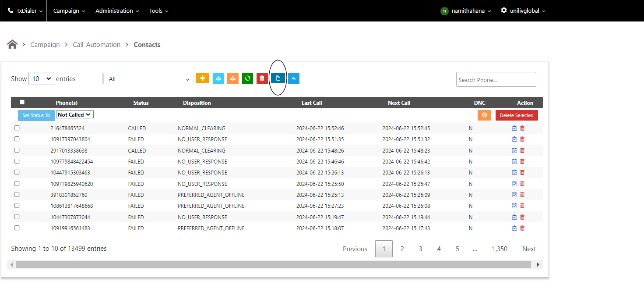Check the box for phone 10917397043804

point(17,139)
